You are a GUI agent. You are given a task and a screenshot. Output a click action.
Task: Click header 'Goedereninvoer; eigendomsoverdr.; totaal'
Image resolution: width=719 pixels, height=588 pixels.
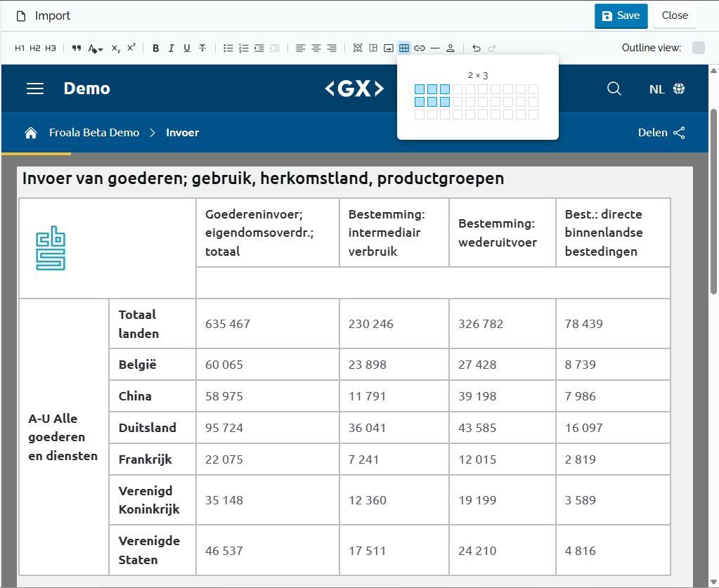268,233
